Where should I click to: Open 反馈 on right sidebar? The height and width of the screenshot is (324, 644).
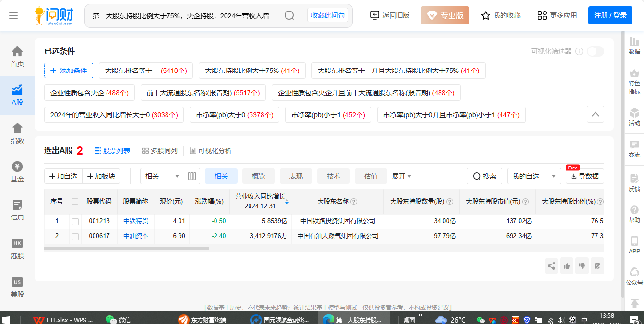pyautogui.click(x=634, y=183)
